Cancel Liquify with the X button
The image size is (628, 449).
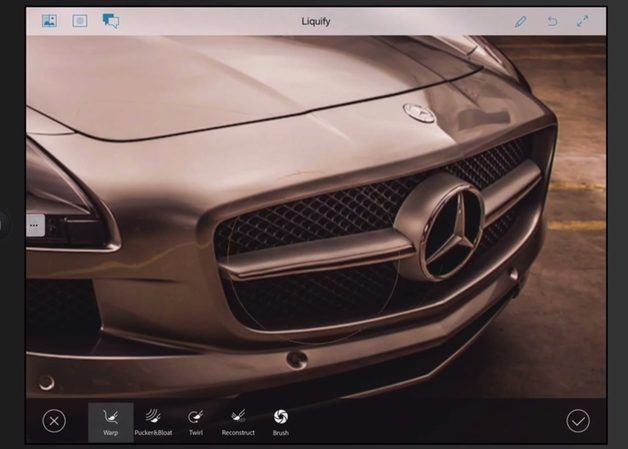55,421
